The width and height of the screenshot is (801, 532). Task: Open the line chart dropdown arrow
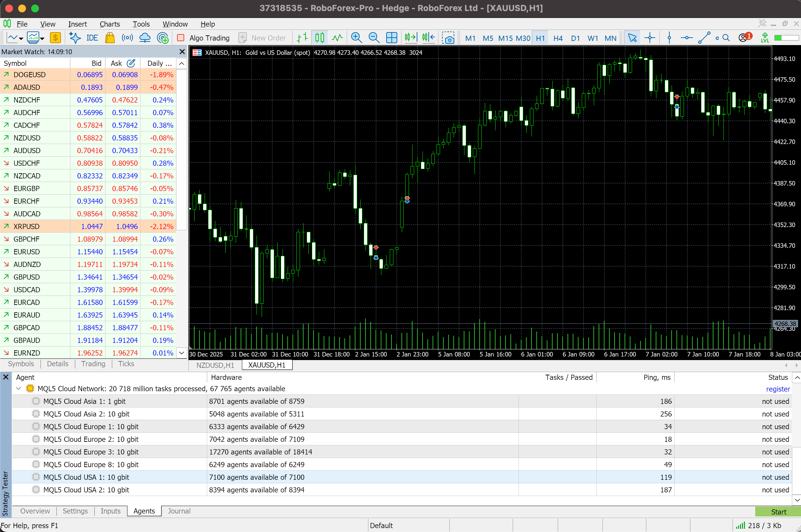tap(21, 38)
